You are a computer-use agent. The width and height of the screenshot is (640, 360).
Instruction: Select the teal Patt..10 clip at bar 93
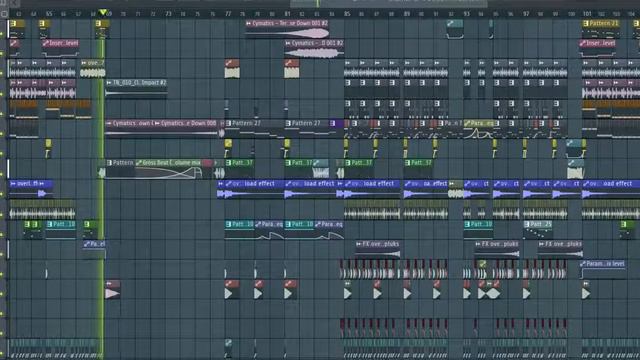click(478, 229)
